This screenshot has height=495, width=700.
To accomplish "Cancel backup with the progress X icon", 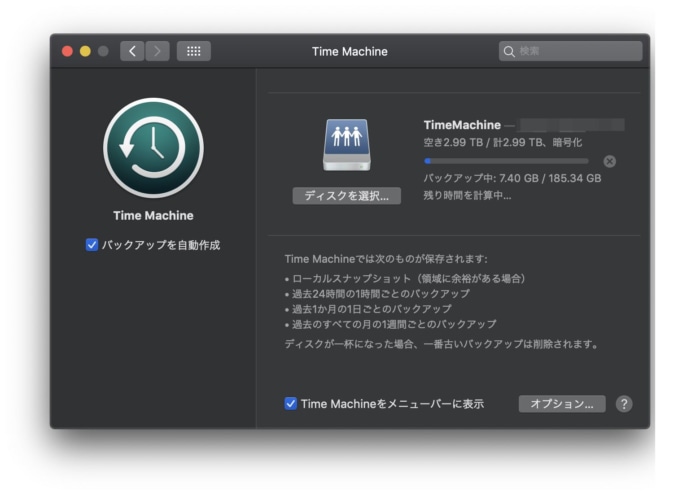I will pos(609,161).
